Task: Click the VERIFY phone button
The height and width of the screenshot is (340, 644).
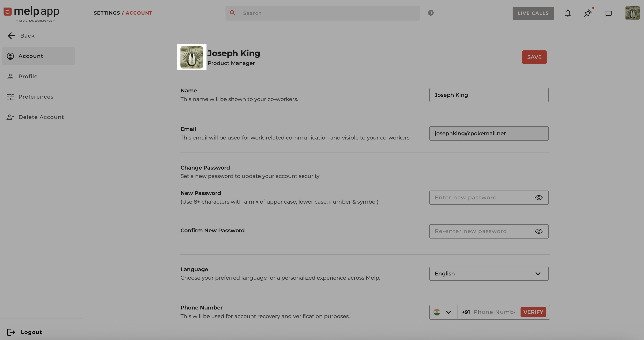Action: click(533, 312)
